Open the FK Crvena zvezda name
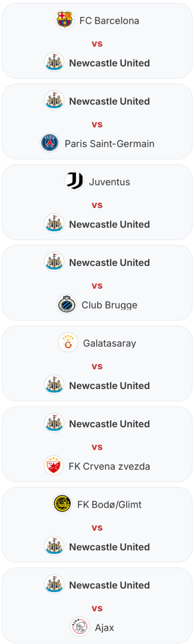 tap(109, 466)
